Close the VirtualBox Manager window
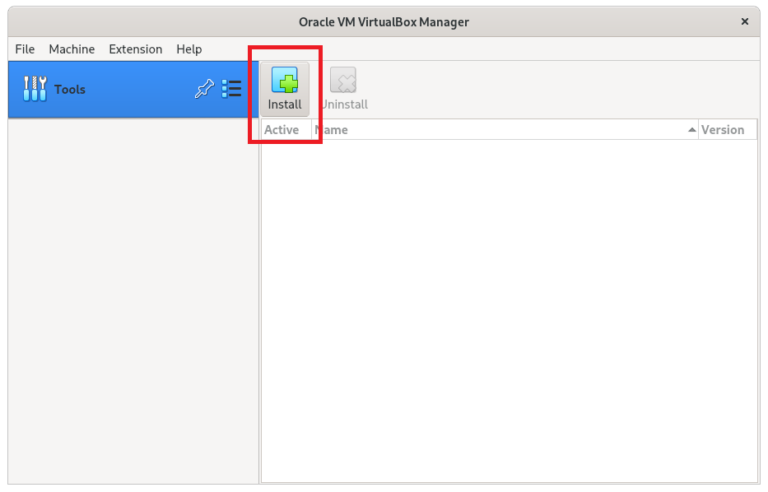The image size is (768, 492). tap(744, 21)
